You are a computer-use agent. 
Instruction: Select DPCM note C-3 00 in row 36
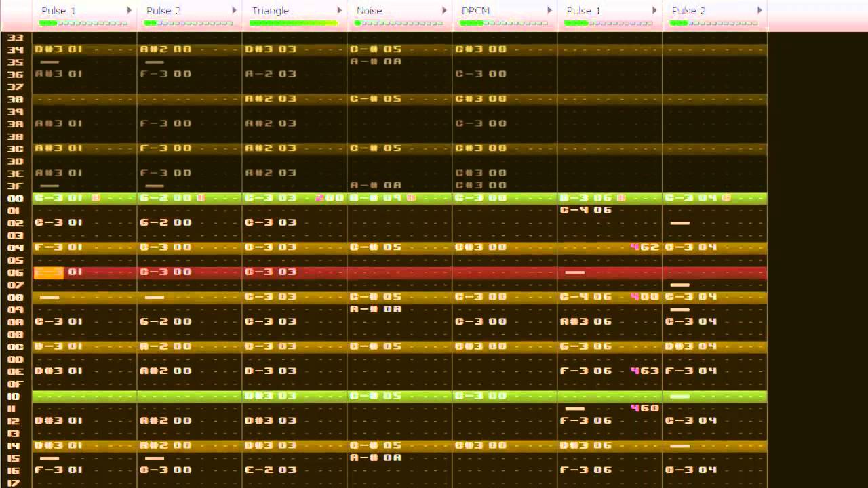[481, 74]
